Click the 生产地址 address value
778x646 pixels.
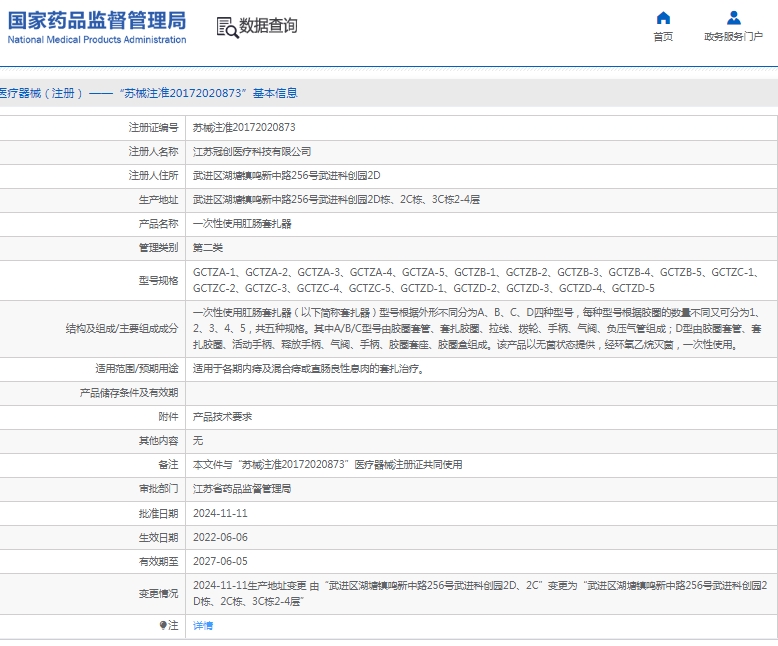coord(336,199)
